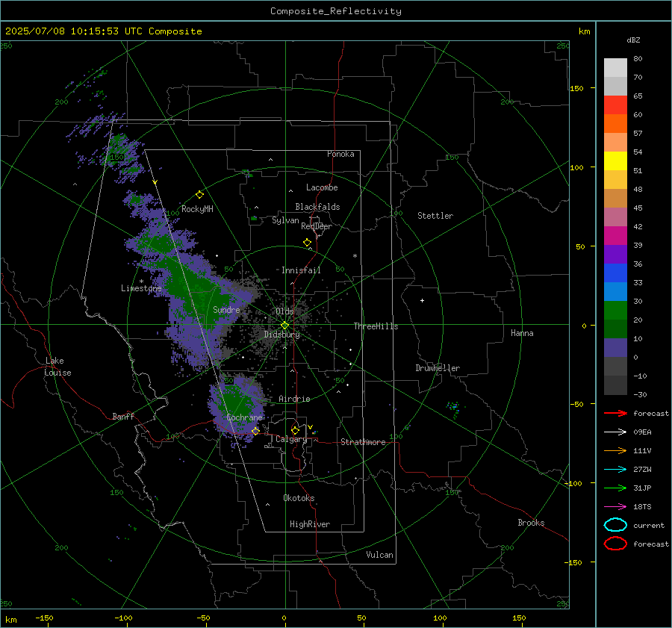Click the cyan 27ZW arrow legend icon
This screenshot has height=628, width=672.
615,470
